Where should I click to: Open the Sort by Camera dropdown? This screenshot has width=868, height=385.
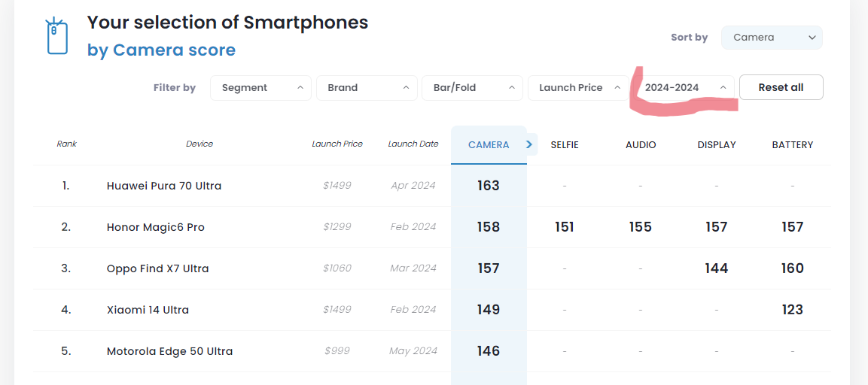[x=772, y=38]
